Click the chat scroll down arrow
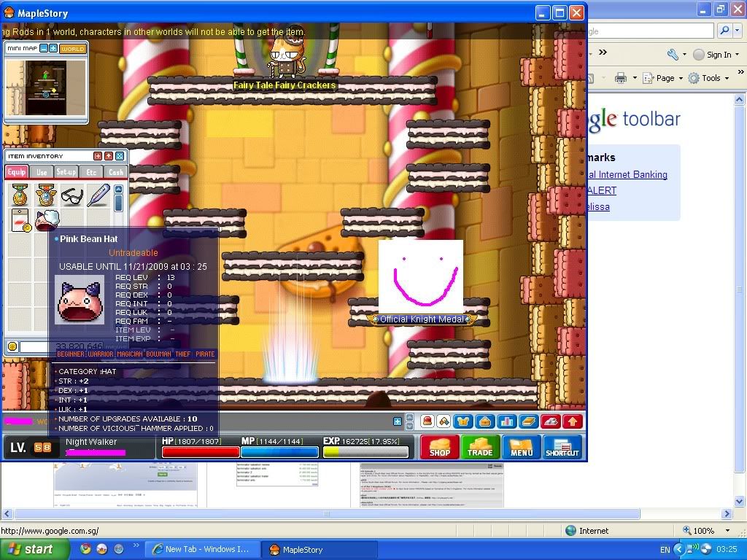The image size is (747, 560). pyautogui.click(x=409, y=426)
